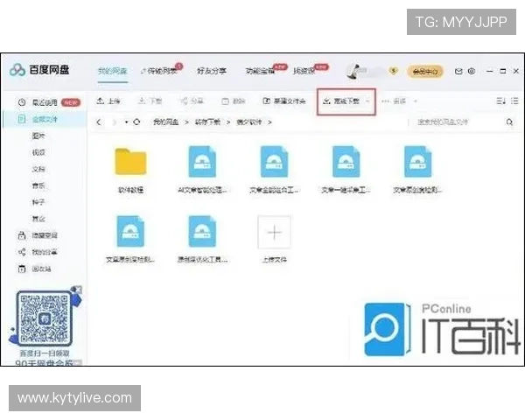Click the 删除 delete toolbar button
Screen dimensions: 525x420
coord(234,101)
